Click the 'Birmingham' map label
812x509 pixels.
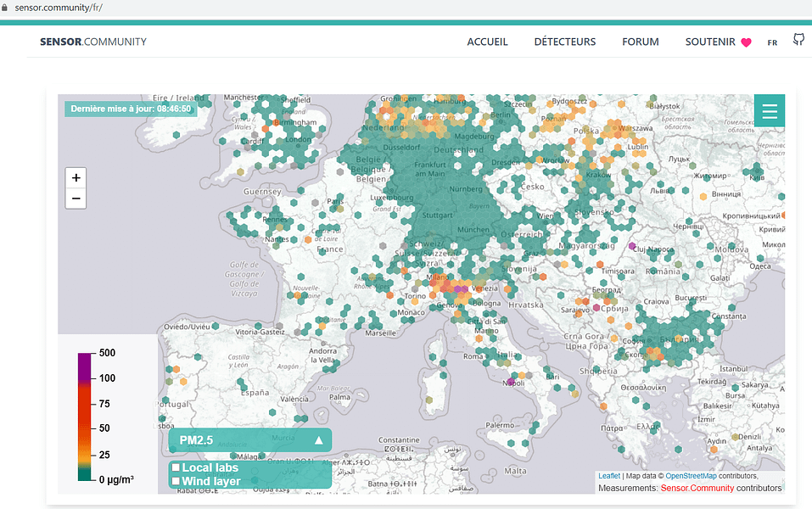(x=294, y=122)
